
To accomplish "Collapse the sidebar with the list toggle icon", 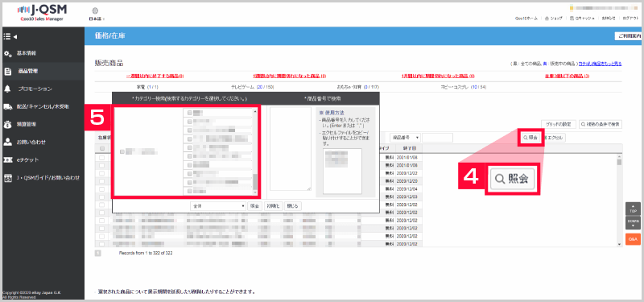I will click(x=10, y=36).
